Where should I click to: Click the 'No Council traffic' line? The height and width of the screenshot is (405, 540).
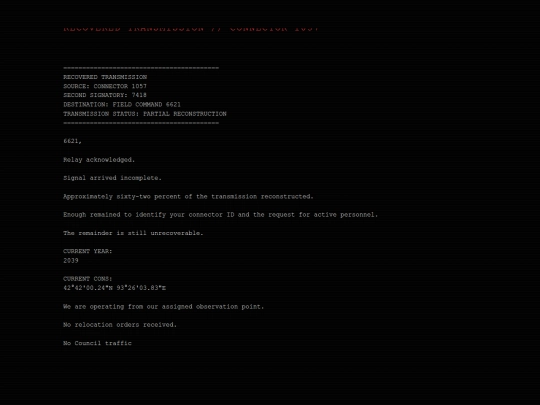pos(97,343)
